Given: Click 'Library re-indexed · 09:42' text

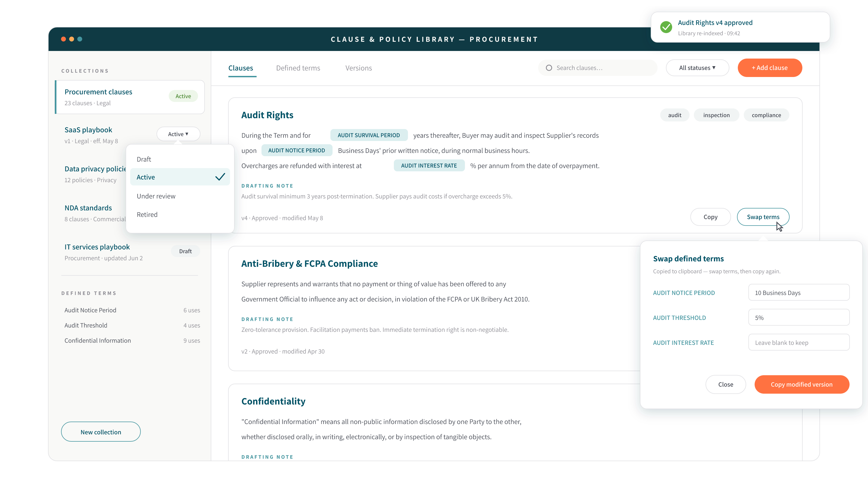Looking at the screenshot, I should (709, 33).
